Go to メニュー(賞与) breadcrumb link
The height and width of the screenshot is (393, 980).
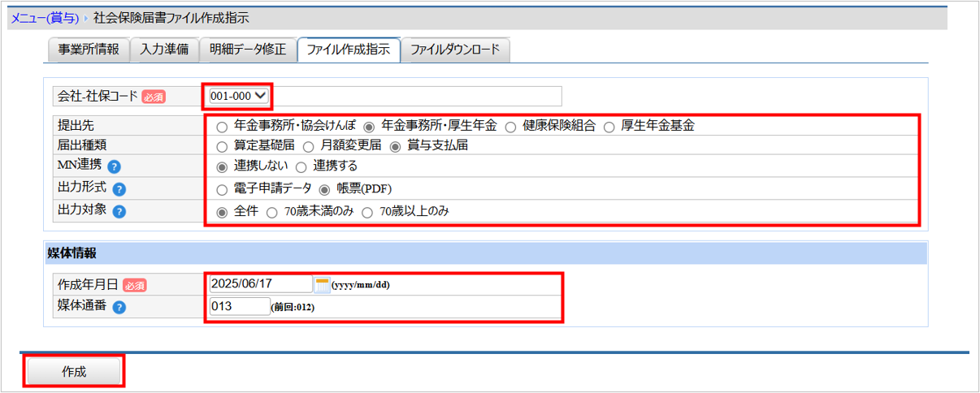click(x=45, y=17)
